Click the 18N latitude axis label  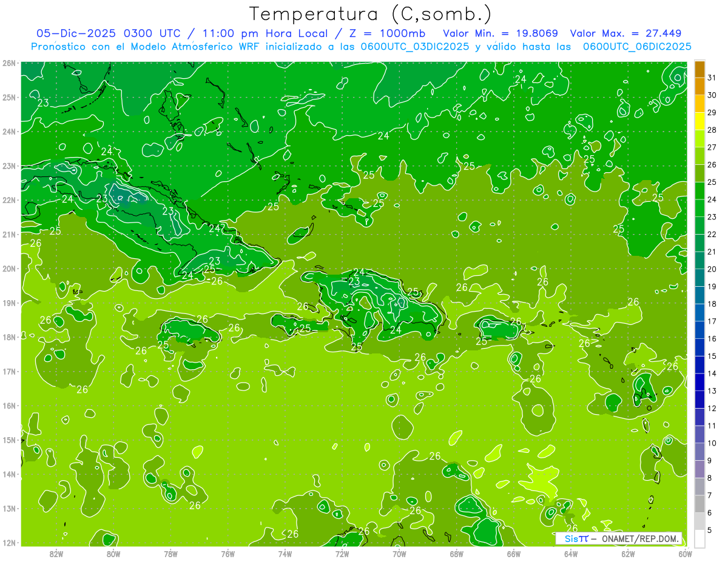[8, 337]
